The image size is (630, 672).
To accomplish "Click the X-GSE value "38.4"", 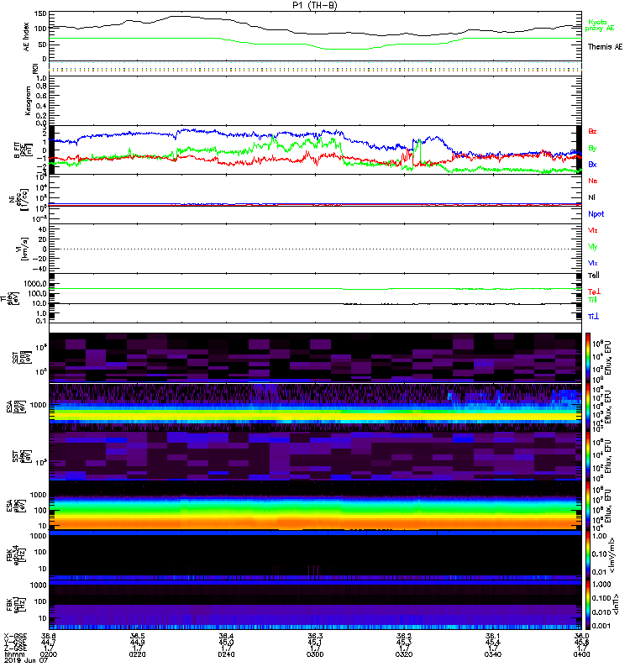I will (226, 636).
